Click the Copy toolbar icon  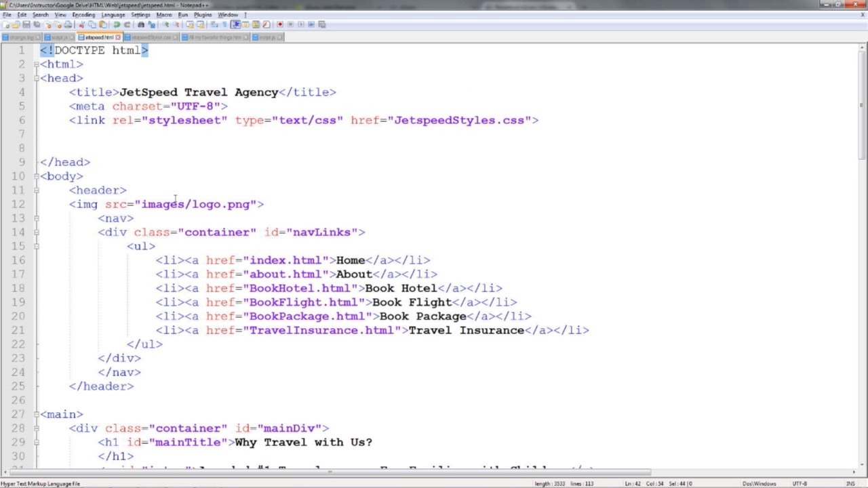click(x=92, y=24)
